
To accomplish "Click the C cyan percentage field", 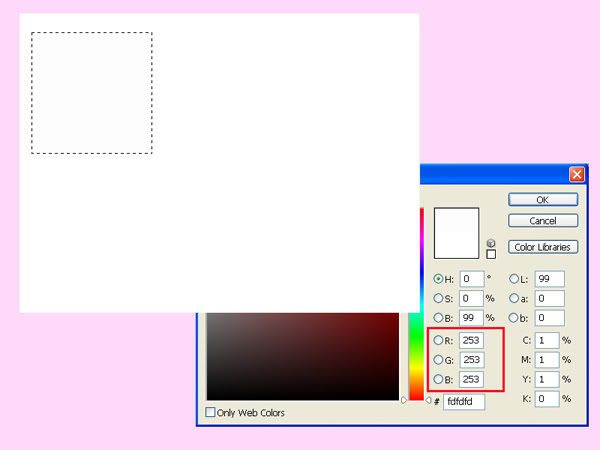I will tap(546, 340).
